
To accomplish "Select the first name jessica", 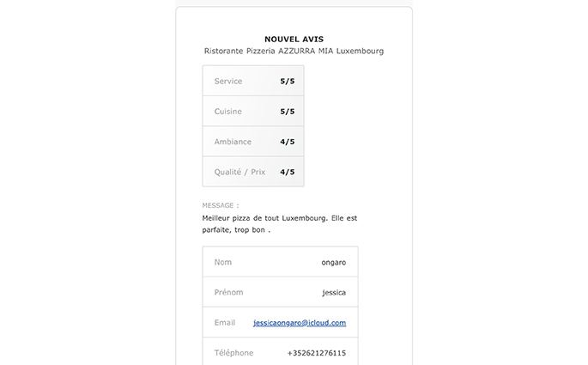I will point(334,293).
